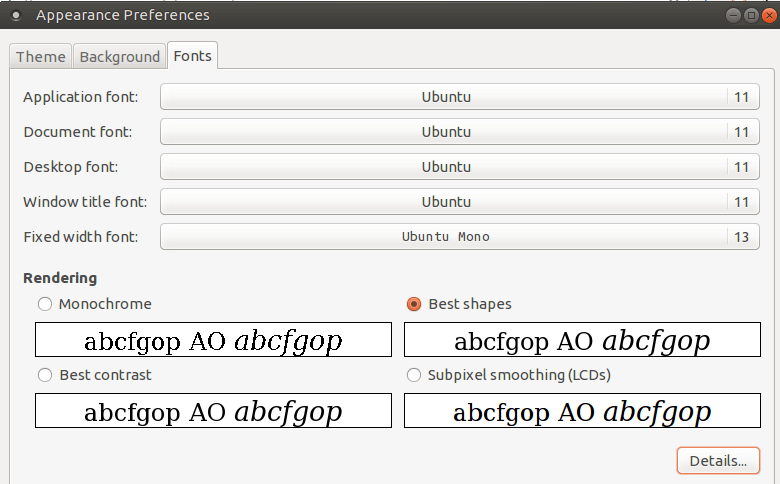Open the font rendering Details dialog
The width and height of the screenshot is (780, 484).
pyautogui.click(x=717, y=461)
